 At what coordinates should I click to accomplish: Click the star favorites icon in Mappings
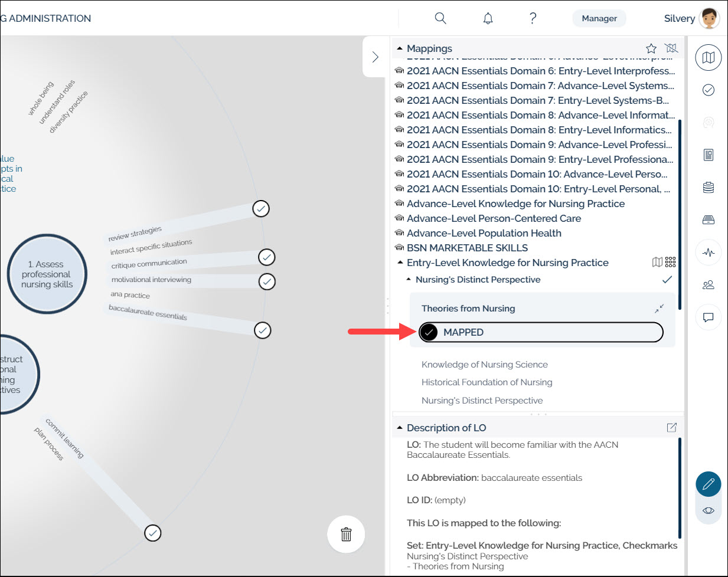point(651,48)
